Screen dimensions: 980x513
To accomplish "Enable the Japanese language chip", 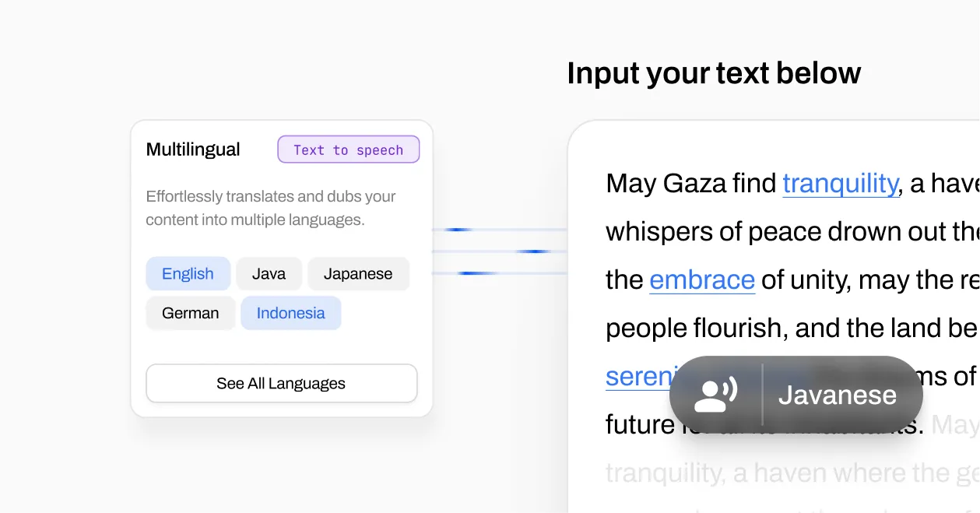I will (358, 274).
